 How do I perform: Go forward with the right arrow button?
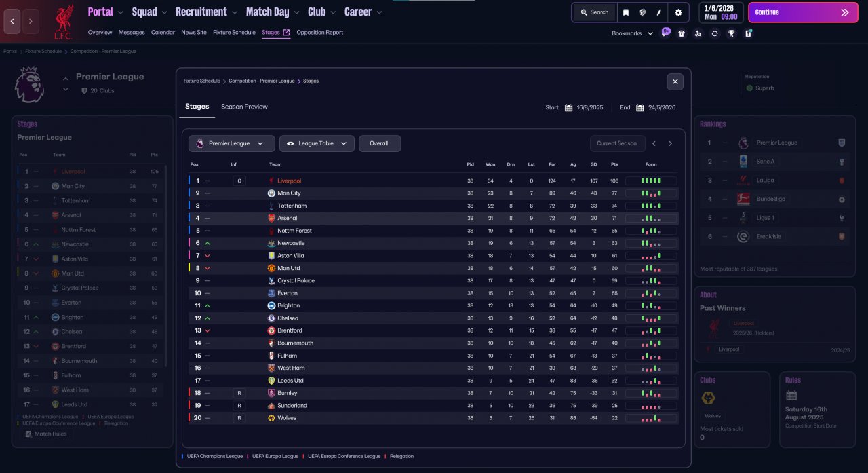pyautogui.click(x=31, y=21)
